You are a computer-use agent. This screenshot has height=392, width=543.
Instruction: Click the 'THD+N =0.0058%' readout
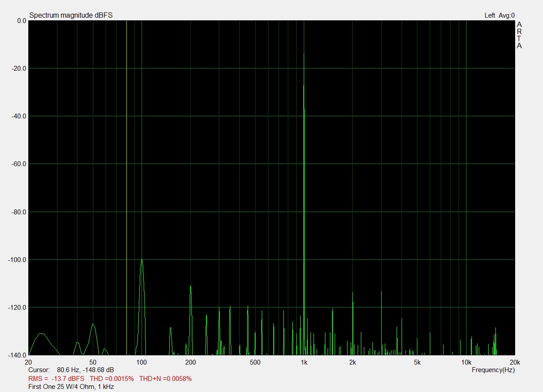[x=165, y=379]
